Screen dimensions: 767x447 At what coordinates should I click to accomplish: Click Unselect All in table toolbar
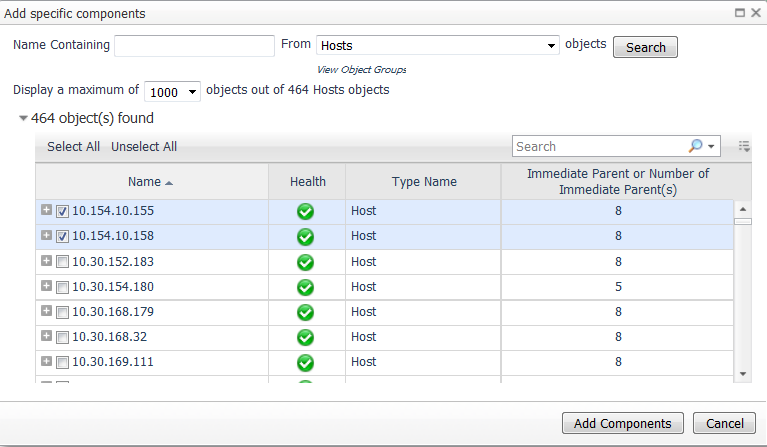coord(144,147)
